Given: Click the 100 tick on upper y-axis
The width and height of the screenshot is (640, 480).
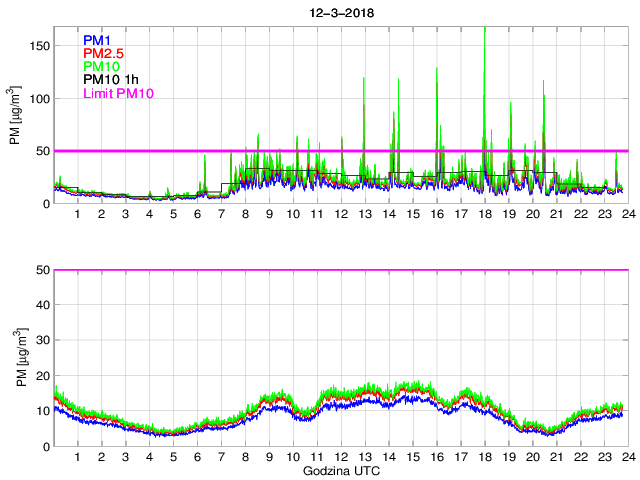Looking at the screenshot, I should 40,99.
